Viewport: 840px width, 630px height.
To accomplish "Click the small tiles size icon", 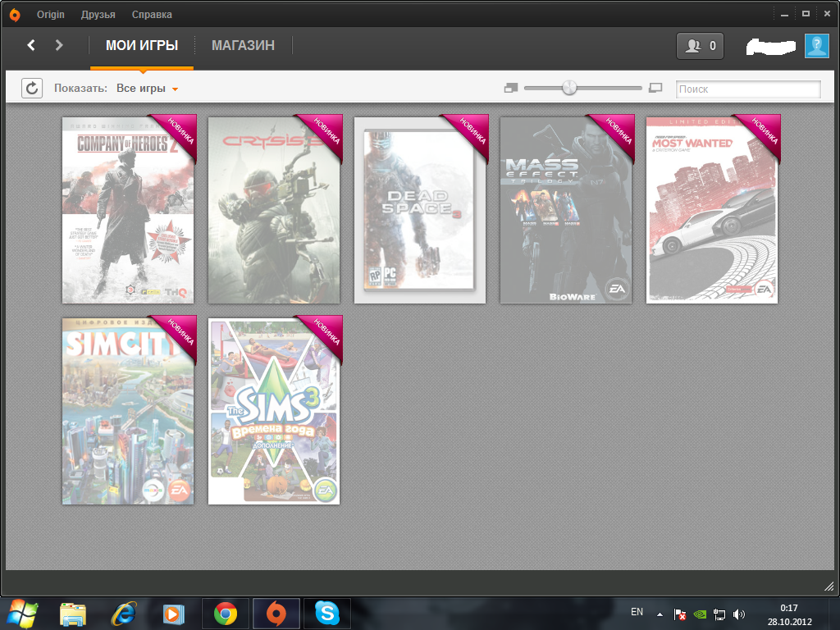I will pyautogui.click(x=511, y=88).
